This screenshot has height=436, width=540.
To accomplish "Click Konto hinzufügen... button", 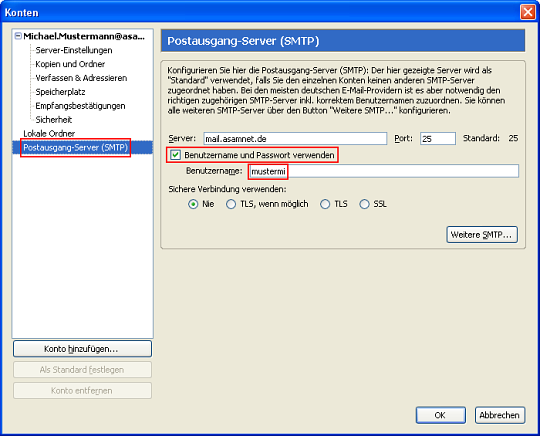I will (x=82, y=349).
